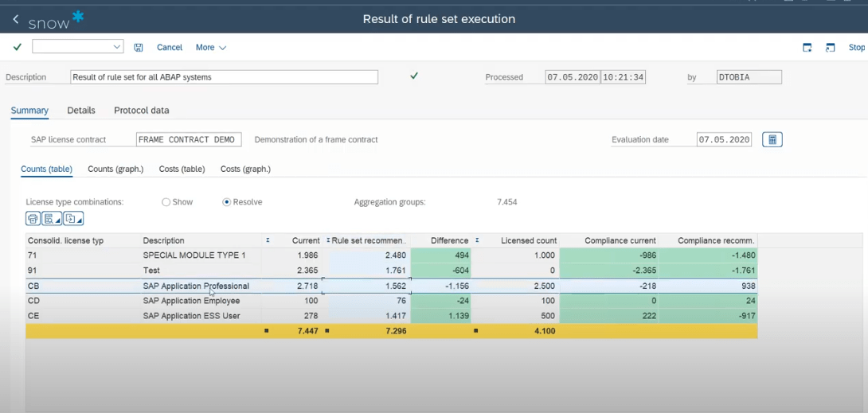Click the DTOBIA user field
868x413 pixels.
(749, 77)
